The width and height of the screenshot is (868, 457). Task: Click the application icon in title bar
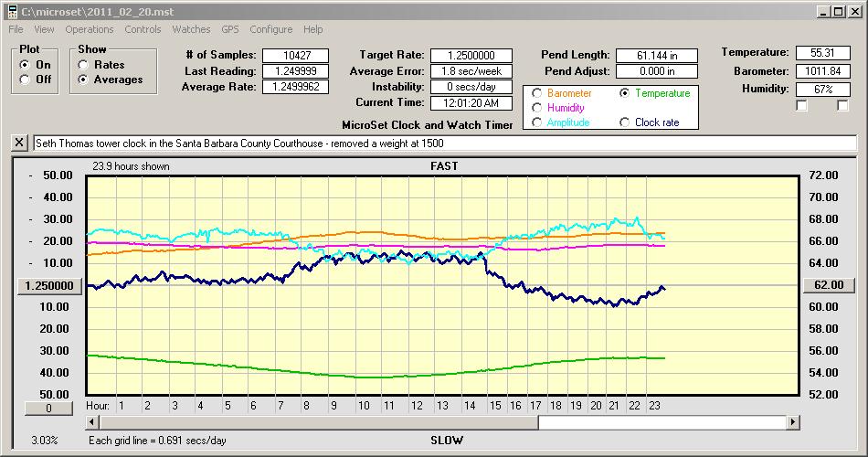point(12,11)
